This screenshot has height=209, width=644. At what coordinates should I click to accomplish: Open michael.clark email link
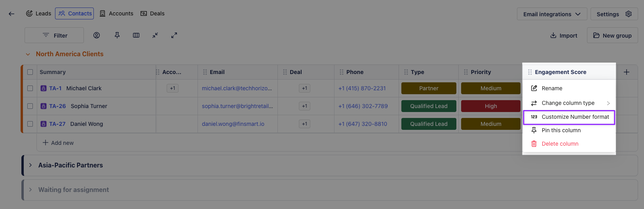[x=237, y=88]
